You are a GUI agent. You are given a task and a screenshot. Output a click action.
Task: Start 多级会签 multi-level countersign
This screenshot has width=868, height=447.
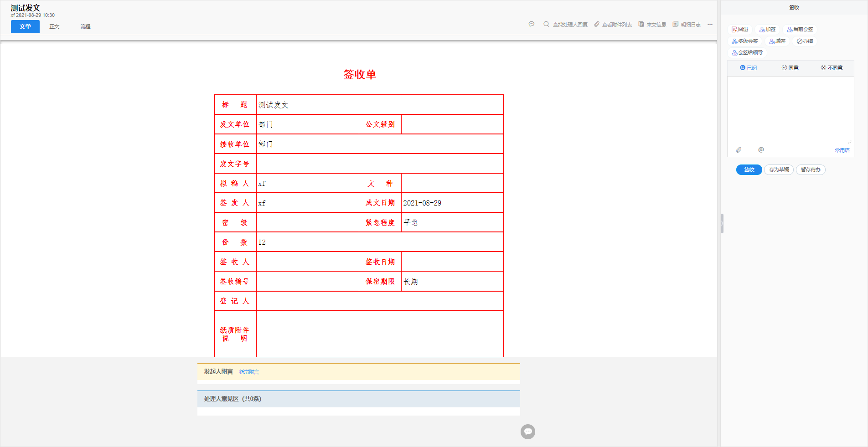(x=745, y=41)
